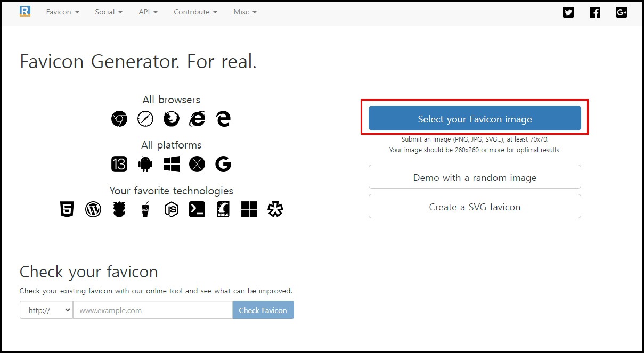The width and height of the screenshot is (644, 353).
Task: Open the Facebook icon link
Action: (595, 12)
